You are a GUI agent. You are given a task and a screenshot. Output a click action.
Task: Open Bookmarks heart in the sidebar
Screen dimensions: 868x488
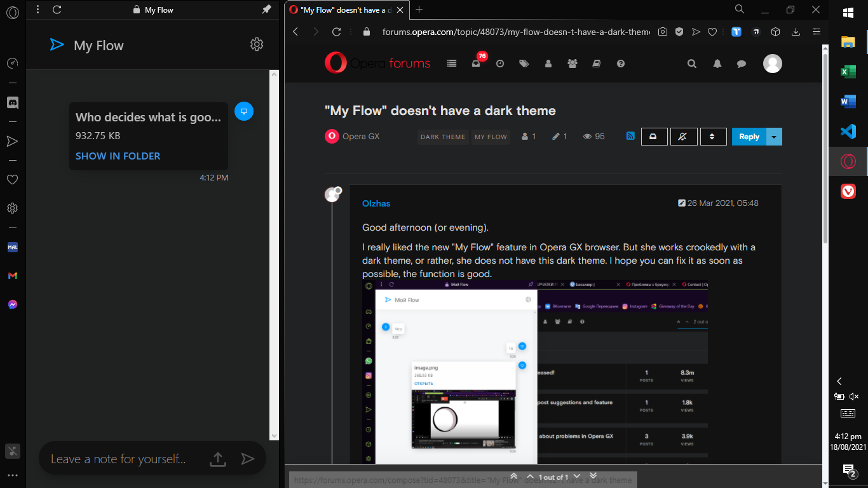[x=12, y=180]
